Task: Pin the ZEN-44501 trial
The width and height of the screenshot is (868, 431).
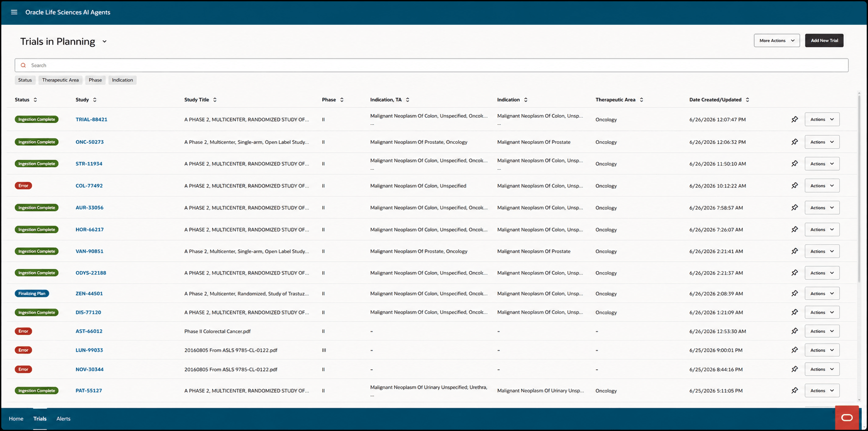Action: point(795,293)
